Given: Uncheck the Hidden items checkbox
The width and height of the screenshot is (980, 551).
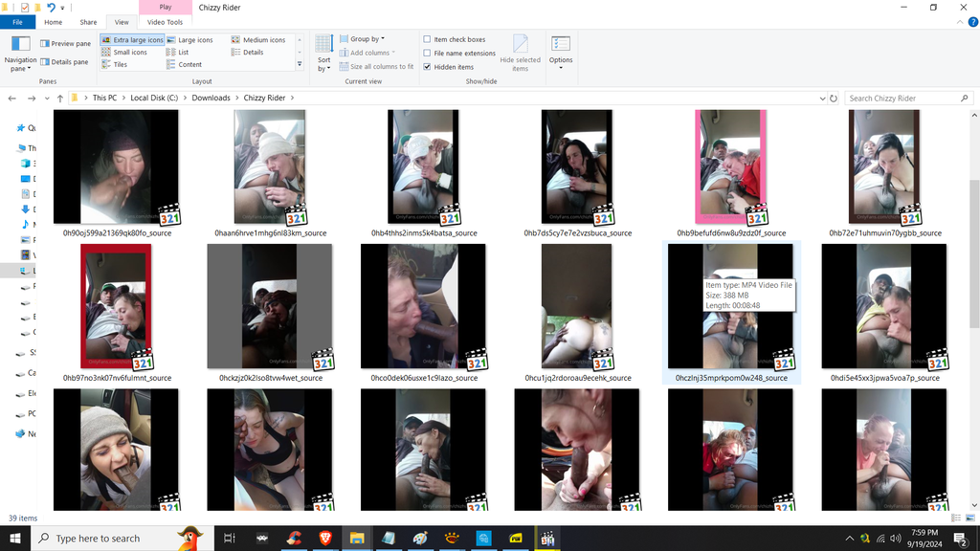Looking at the screenshot, I should click(427, 67).
